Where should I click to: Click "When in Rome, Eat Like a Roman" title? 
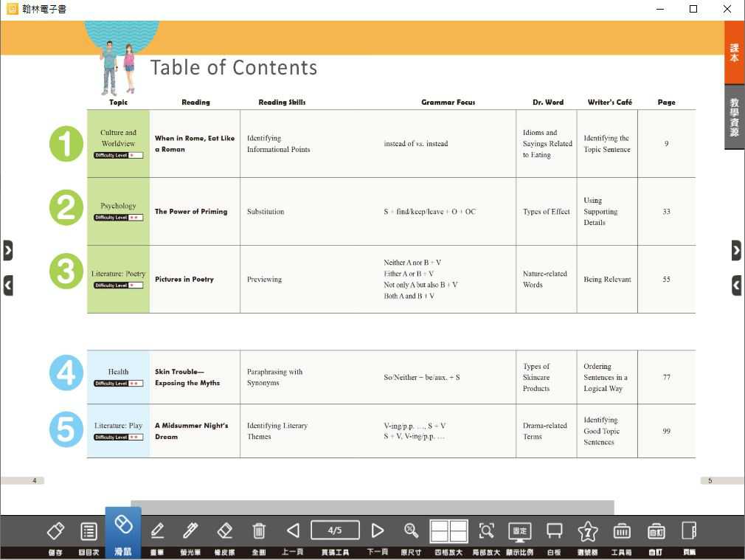pos(195,144)
